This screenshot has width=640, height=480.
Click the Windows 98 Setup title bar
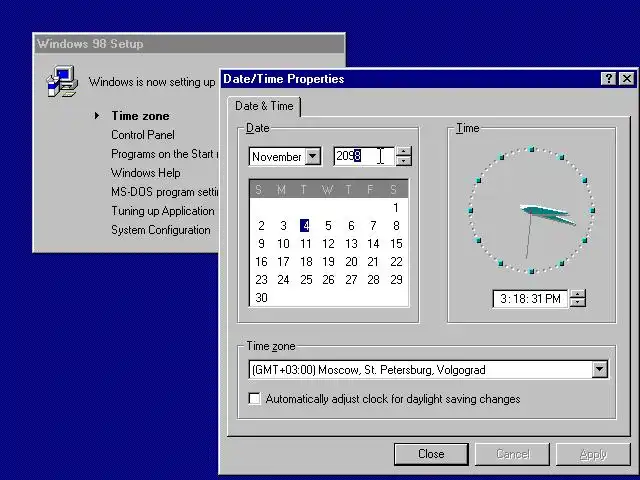[189, 44]
